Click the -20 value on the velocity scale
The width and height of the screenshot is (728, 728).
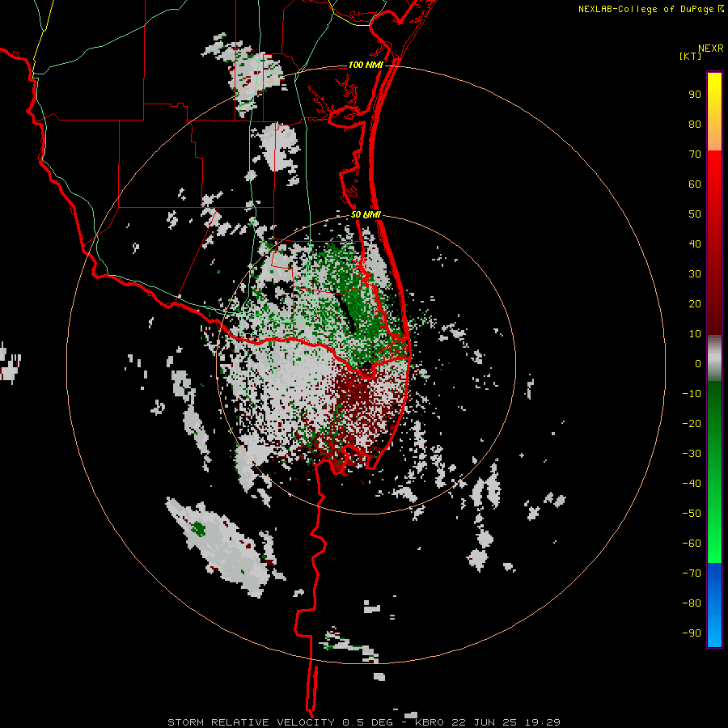click(x=692, y=424)
